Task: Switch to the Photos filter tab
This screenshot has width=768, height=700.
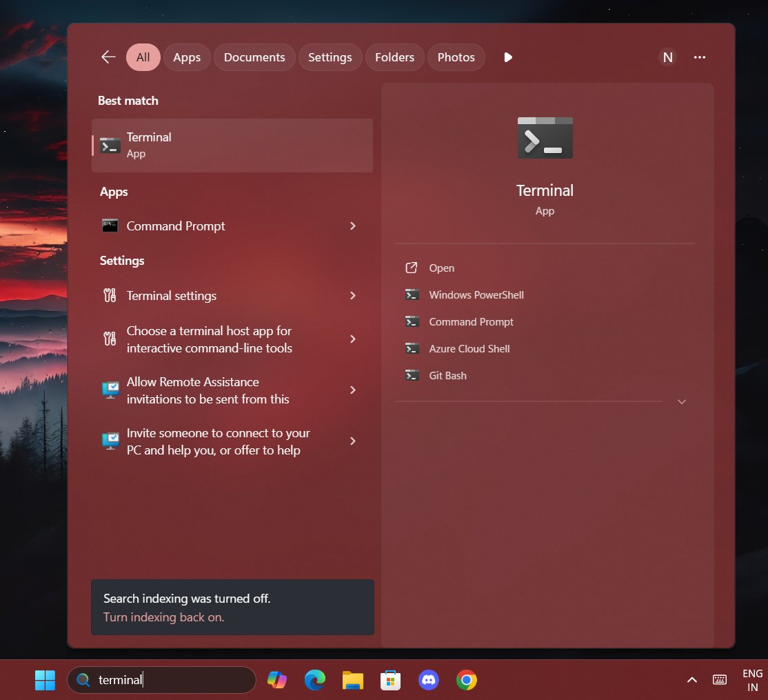Action: tap(456, 57)
